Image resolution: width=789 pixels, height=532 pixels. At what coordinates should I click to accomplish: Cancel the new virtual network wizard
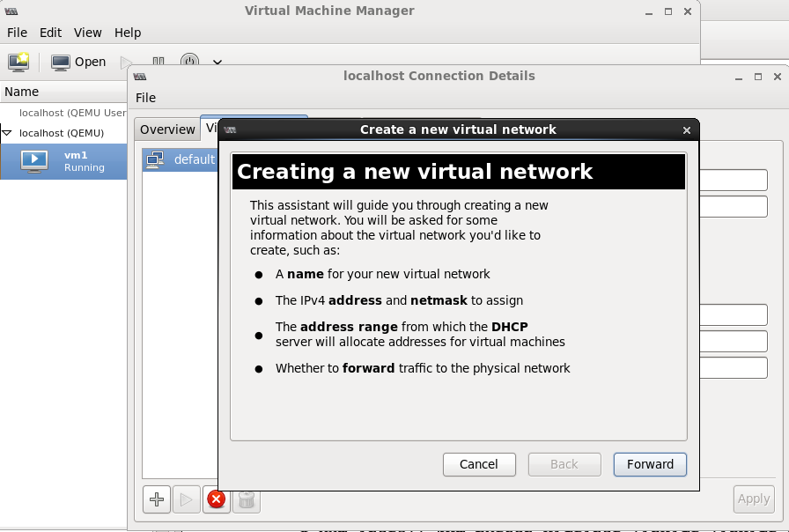point(479,464)
